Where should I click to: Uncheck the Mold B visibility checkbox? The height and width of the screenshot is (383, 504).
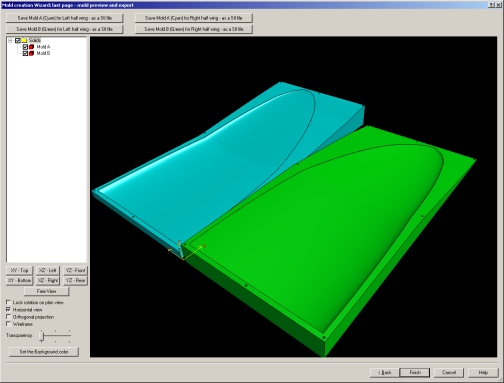pos(25,53)
